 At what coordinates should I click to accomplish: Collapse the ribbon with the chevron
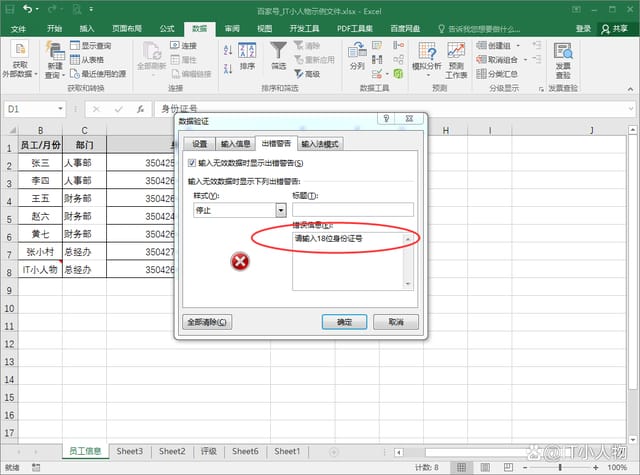point(631,89)
